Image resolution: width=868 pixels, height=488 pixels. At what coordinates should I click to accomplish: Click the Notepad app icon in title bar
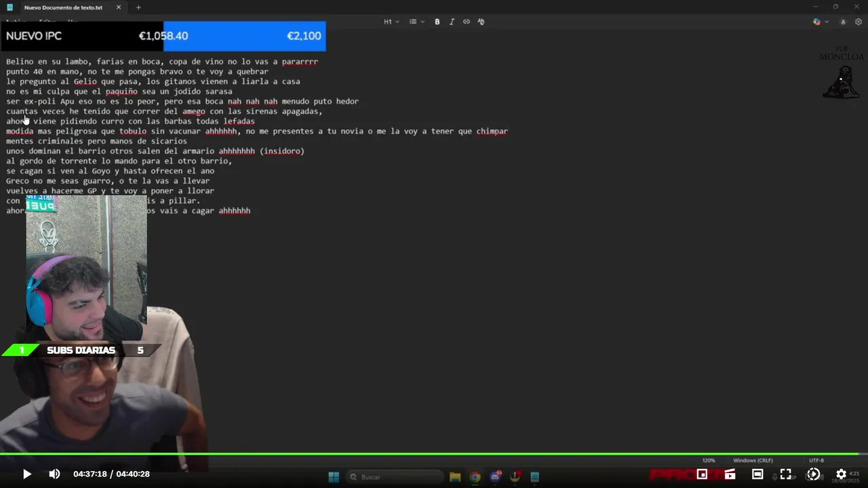point(9,7)
